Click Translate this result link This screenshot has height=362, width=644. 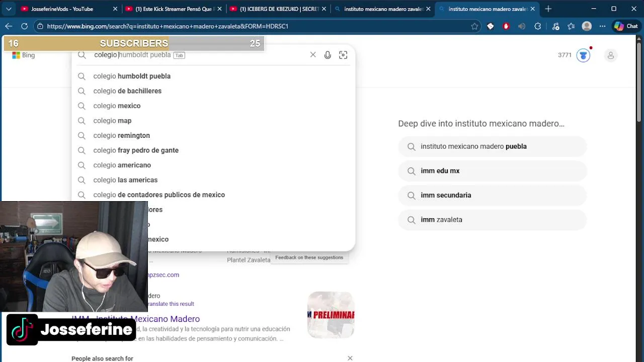[171, 304]
